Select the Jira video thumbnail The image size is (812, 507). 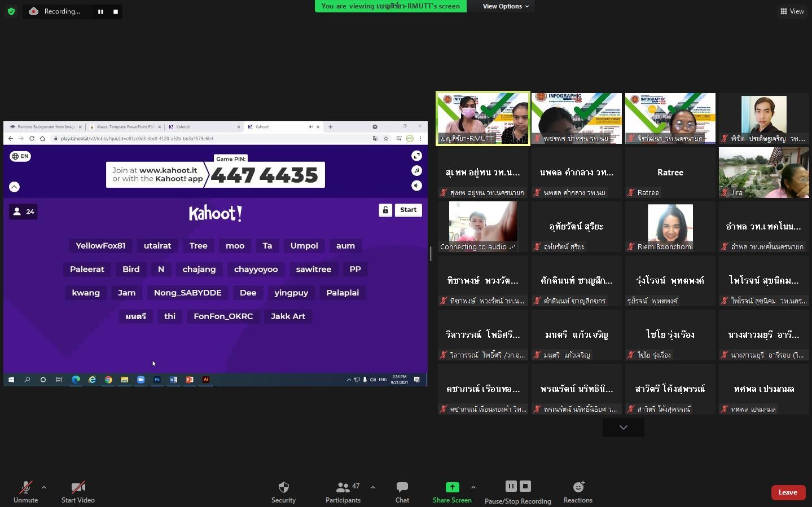(764, 173)
